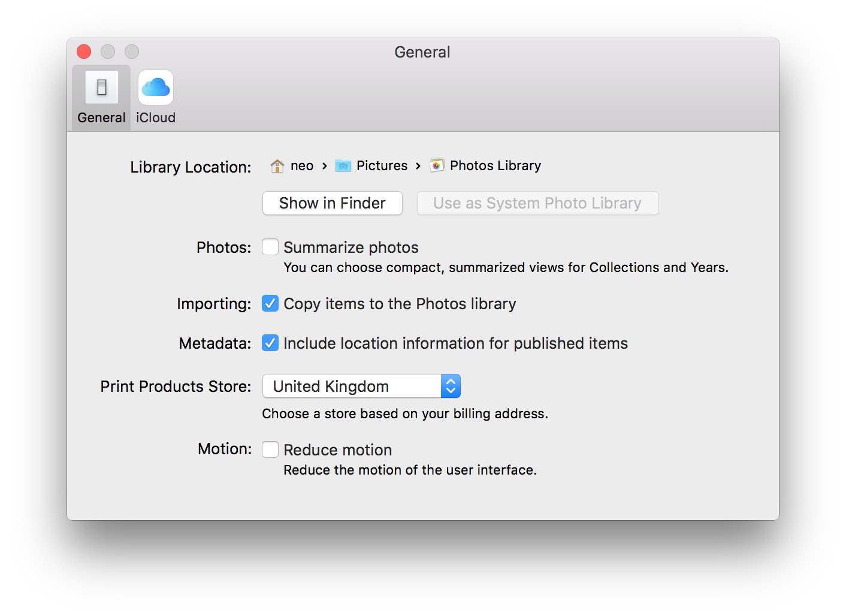Open the iCloud preferences tab

coord(156,98)
